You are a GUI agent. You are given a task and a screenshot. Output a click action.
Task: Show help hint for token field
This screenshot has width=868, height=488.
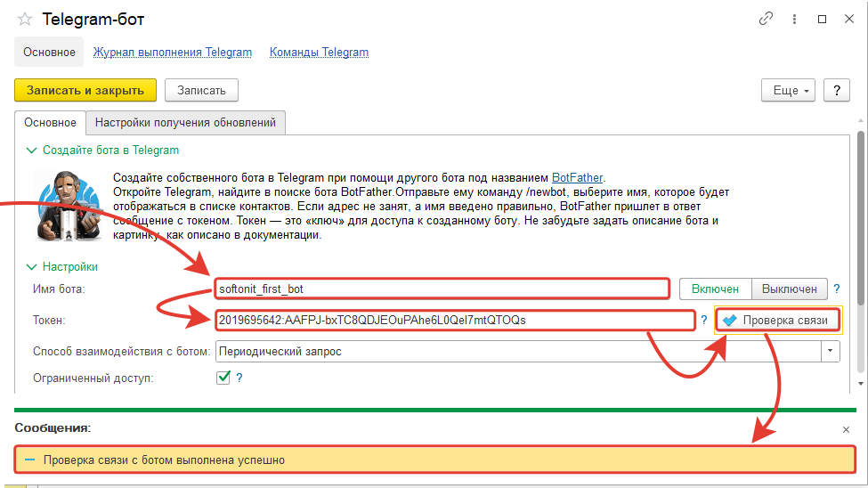(704, 320)
